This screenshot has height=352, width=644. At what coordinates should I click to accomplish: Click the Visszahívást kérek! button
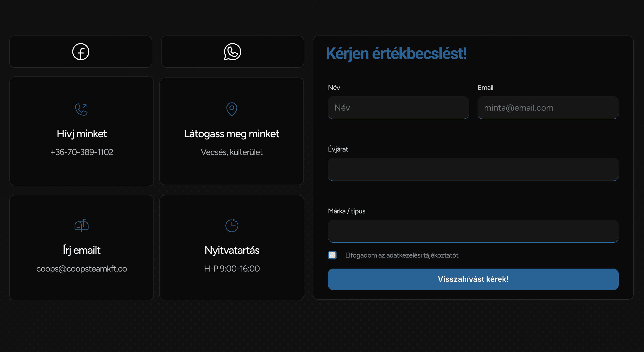(x=473, y=279)
